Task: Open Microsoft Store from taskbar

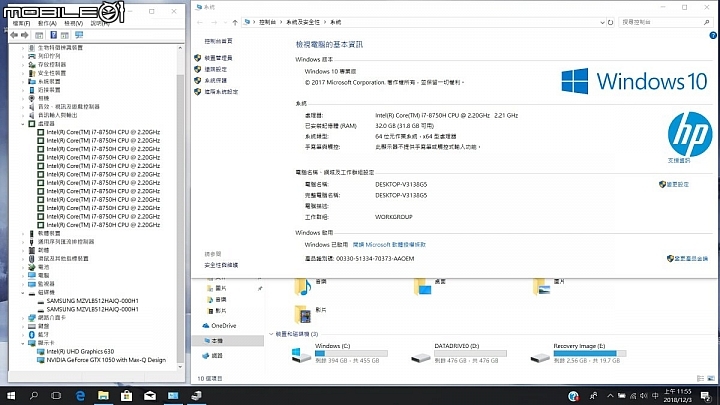Action: click(126, 395)
